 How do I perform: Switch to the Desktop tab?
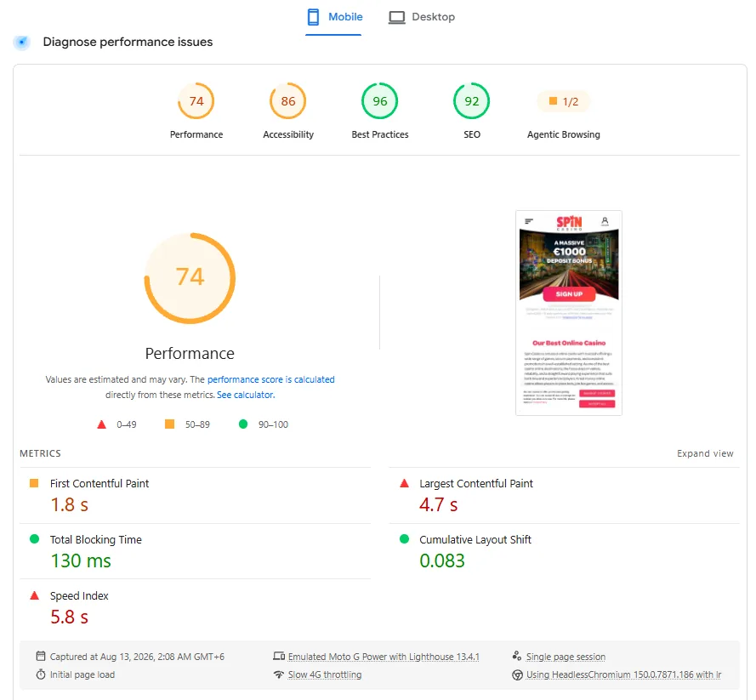(x=422, y=17)
